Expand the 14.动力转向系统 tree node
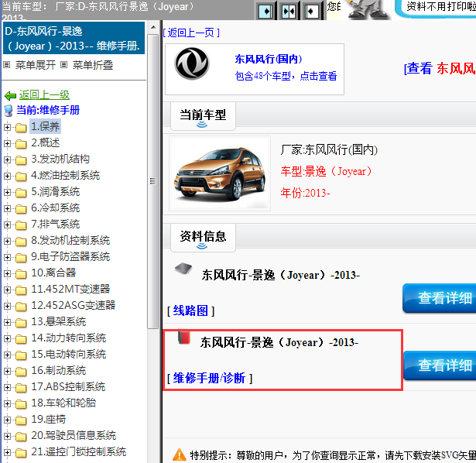The height and width of the screenshot is (463, 476). coord(7,338)
